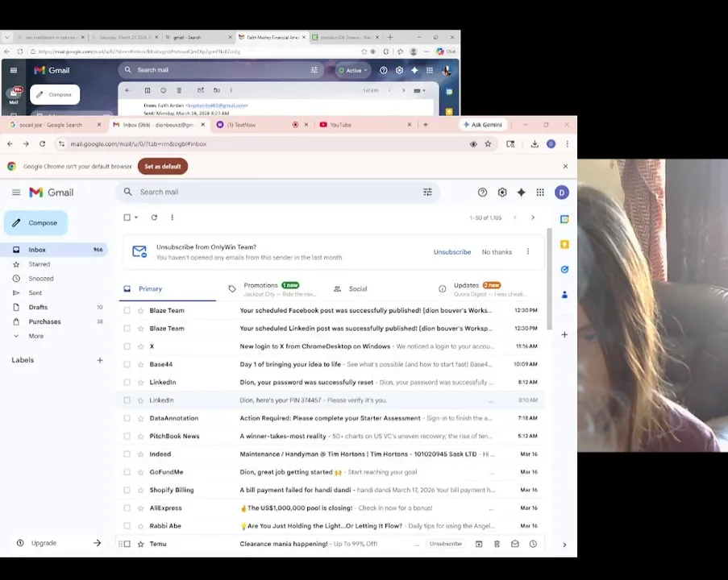Go to next page of emails
The width and height of the screenshot is (728, 580).
533,217
